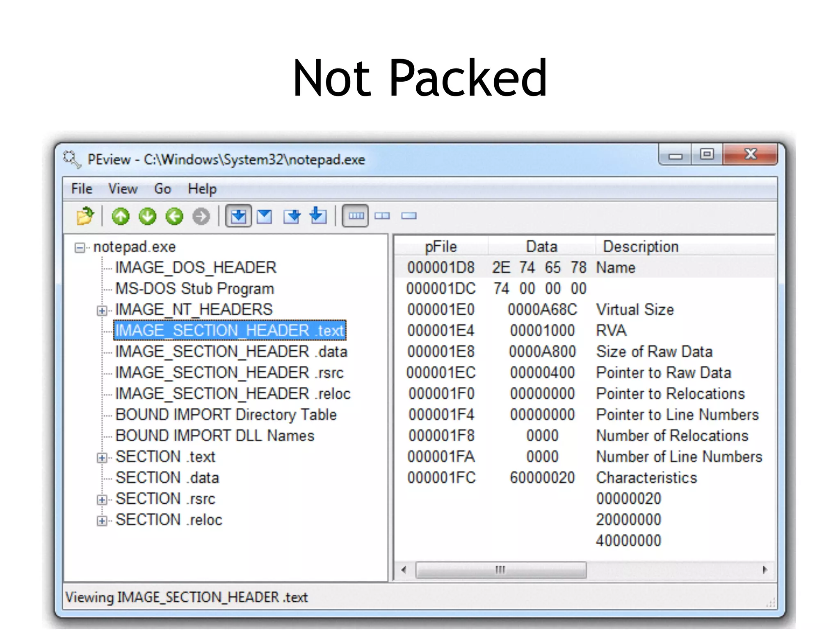This screenshot has height=630, width=840.
Task: Click the third blue download-arrow toolbar icon
Action: [292, 216]
